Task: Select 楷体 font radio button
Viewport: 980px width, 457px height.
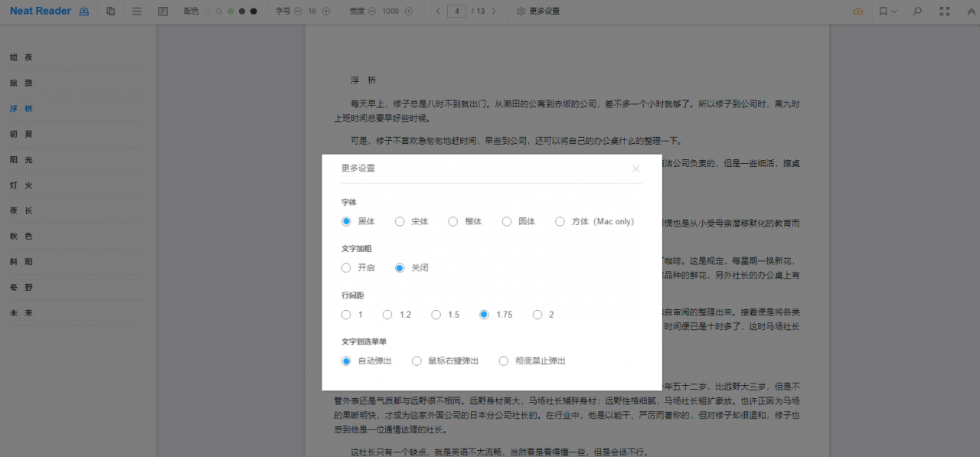Action: pos(453,221)
